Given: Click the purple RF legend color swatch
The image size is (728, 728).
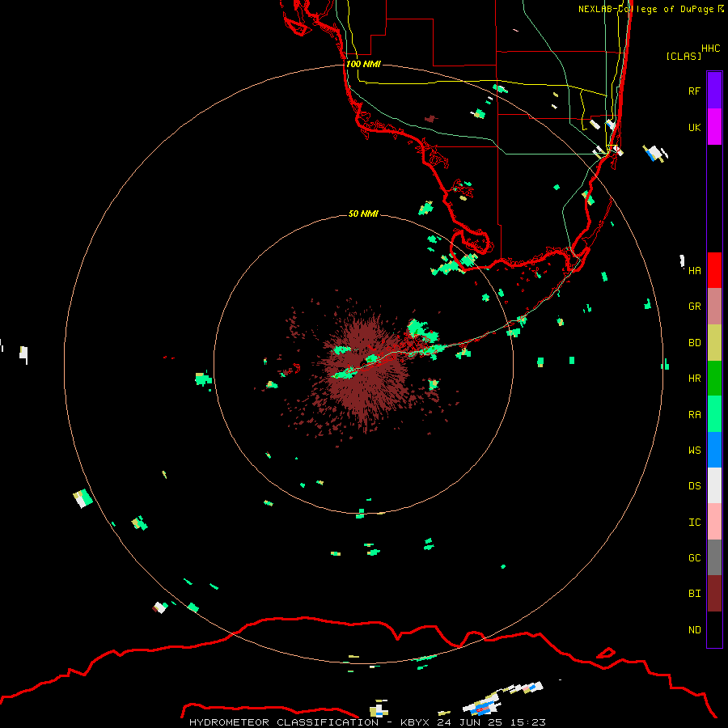Looking at the screenshot, I should tap(714, 91).
